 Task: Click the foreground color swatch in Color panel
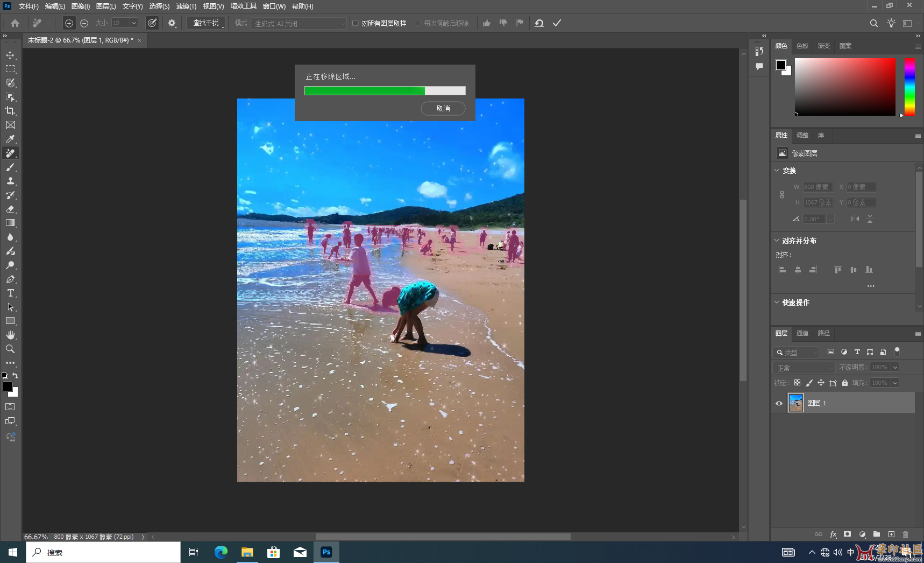(x=781, y=65)
